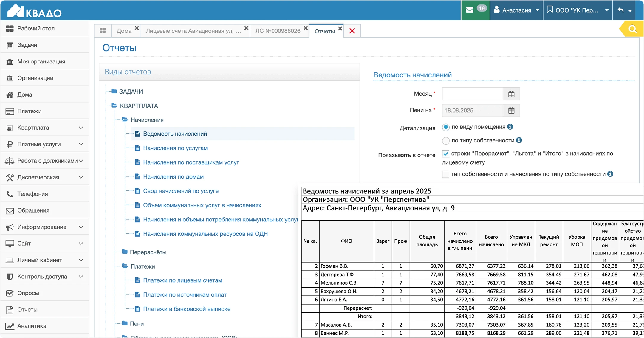Uncheck the 'строки Перерасчет, Льгота и Итого' checkbox
Screen dimensions: 644x338
[x=445, y=154]
